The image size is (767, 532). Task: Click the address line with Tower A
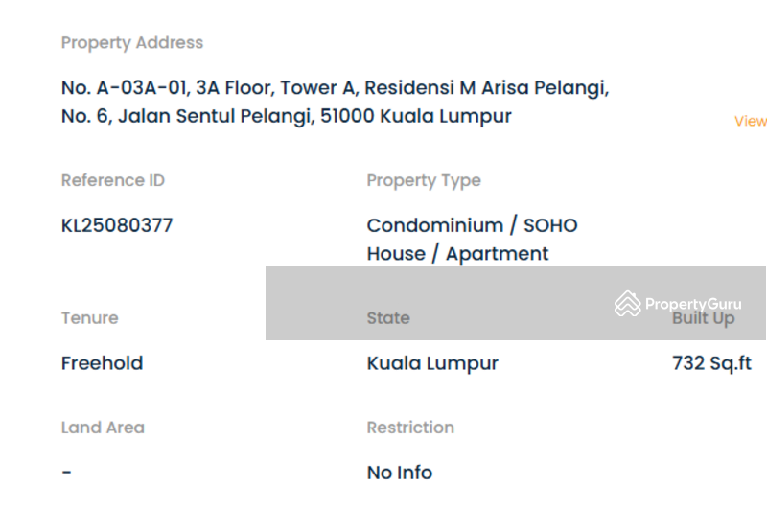coord(335,88)
